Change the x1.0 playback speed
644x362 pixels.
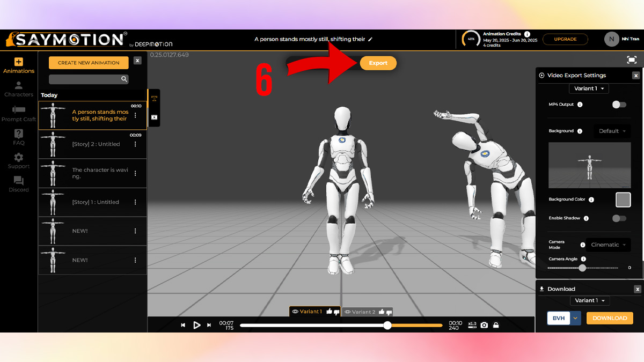tap(472, 324)
